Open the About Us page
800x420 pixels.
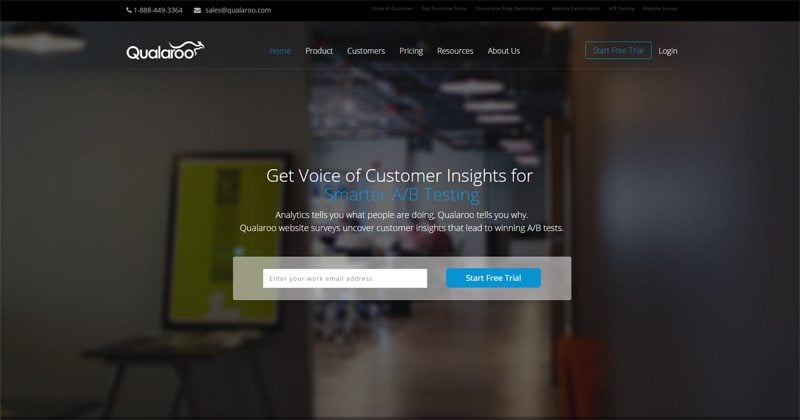(x=504, y=51)
